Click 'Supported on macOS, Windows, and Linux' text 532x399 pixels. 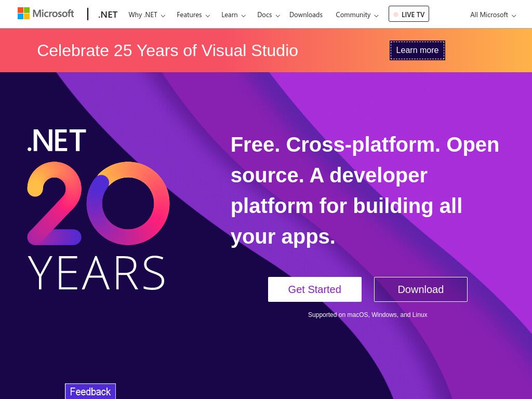367,314
